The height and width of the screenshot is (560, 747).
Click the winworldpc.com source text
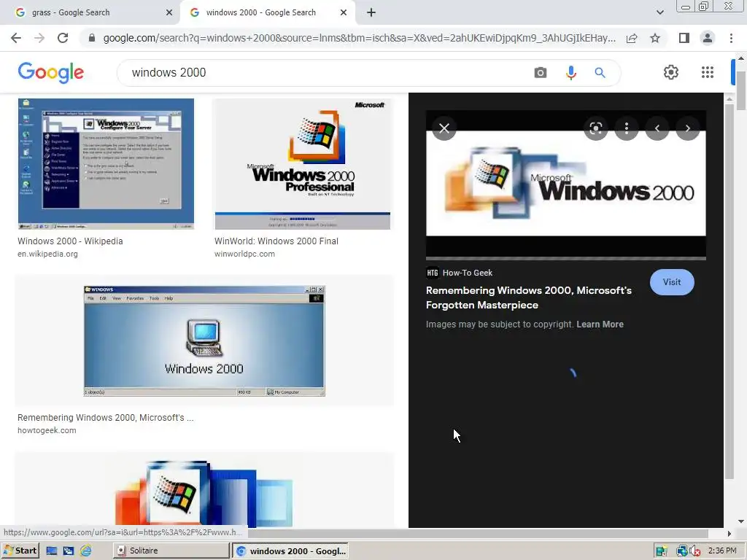tap(244, 254)
